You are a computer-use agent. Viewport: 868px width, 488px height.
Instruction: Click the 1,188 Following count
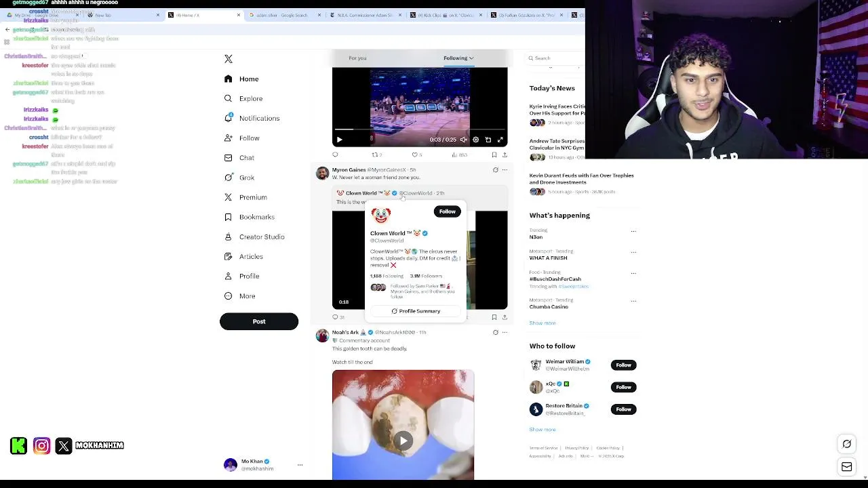click(387, 276)
